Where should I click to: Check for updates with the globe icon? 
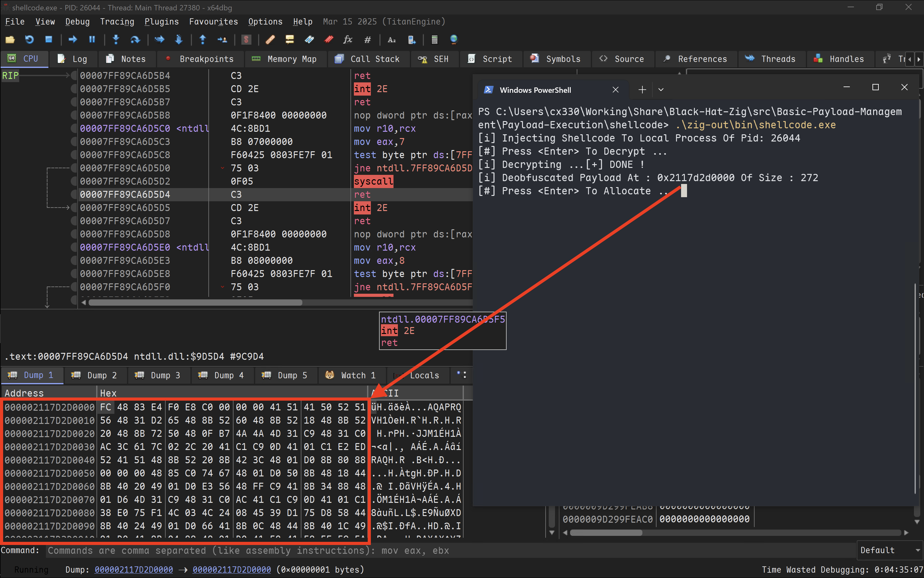click(x=454, y=39)
